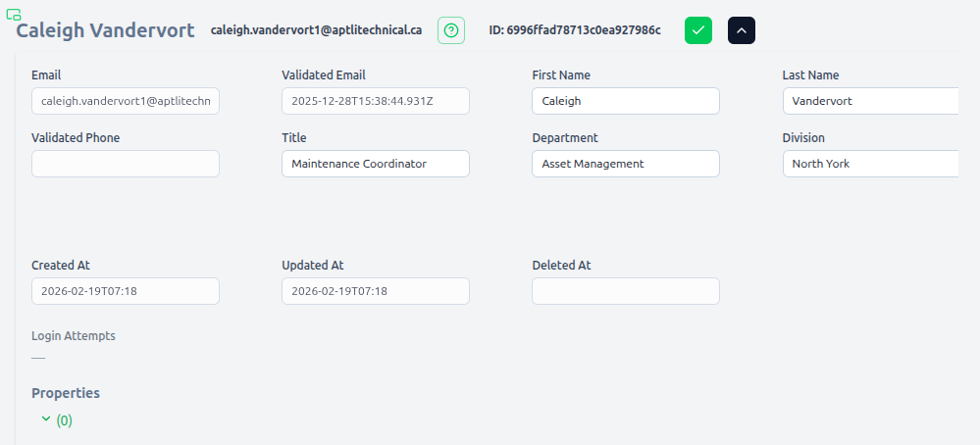The image size is (980, 445).
Task: Select the user ID text in header
Action: (574, 30)
